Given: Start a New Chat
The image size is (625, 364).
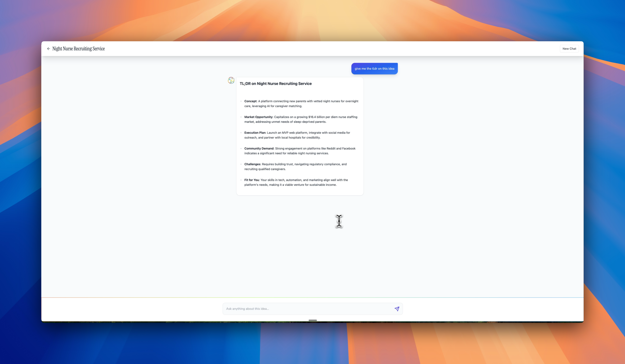Looking at the screenshot, I should (x=569, y=49).
